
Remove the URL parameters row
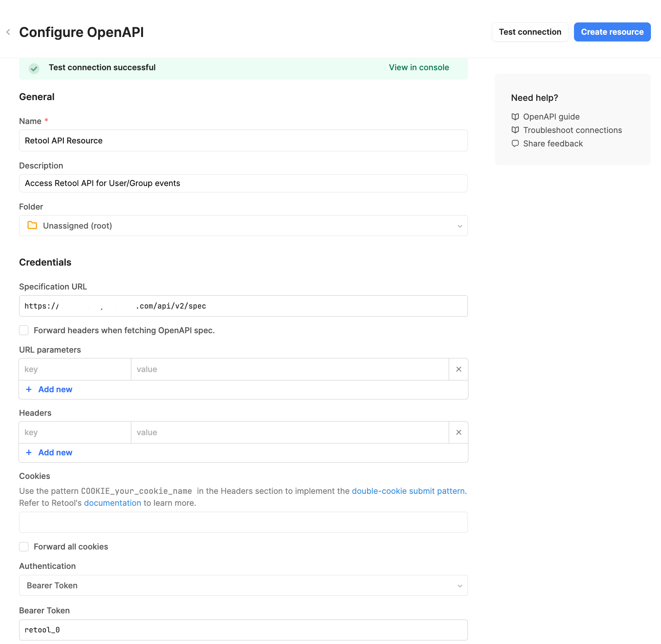coord(459,369)
